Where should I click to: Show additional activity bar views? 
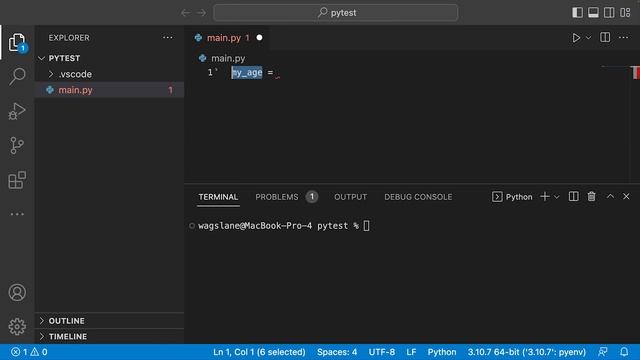17,214
